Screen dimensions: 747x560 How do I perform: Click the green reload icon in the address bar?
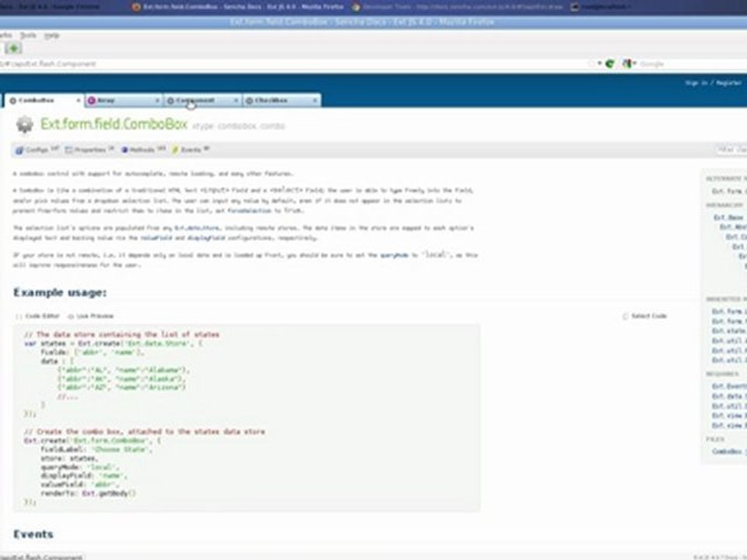pyautogui.click(x=609, y=63)
